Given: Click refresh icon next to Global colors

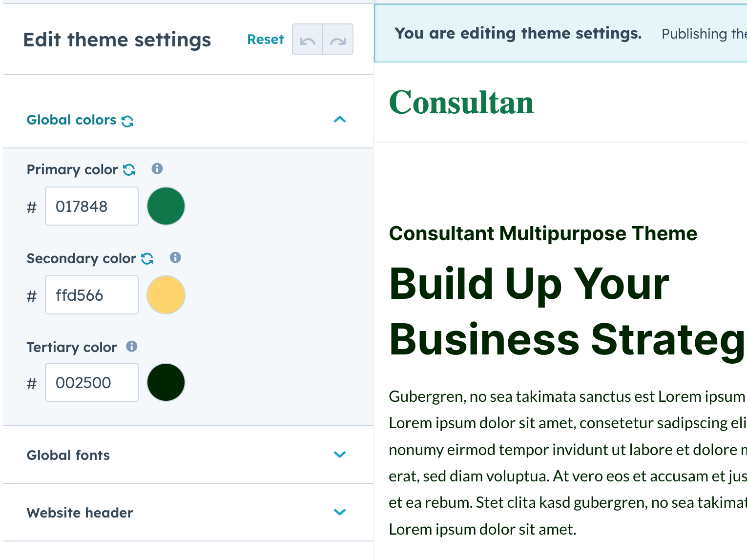Looking at the screenshot, I should (127, 121).
